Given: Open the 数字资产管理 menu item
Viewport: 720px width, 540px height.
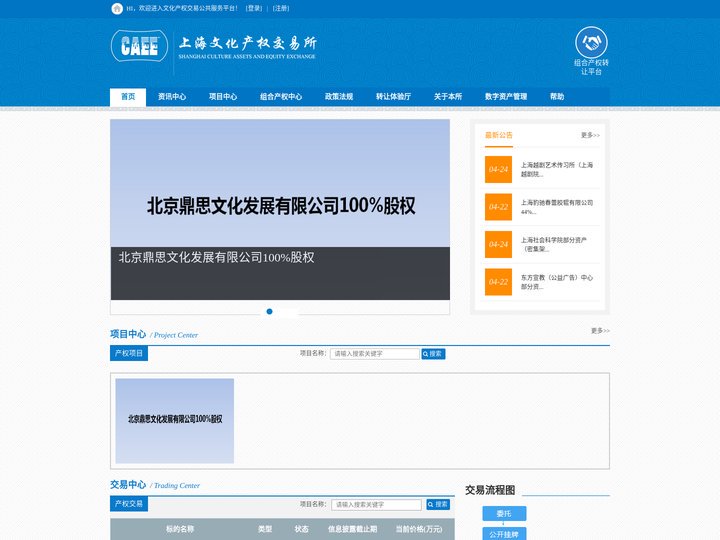Looking at the screenshot, I should (x=506, y=97).
